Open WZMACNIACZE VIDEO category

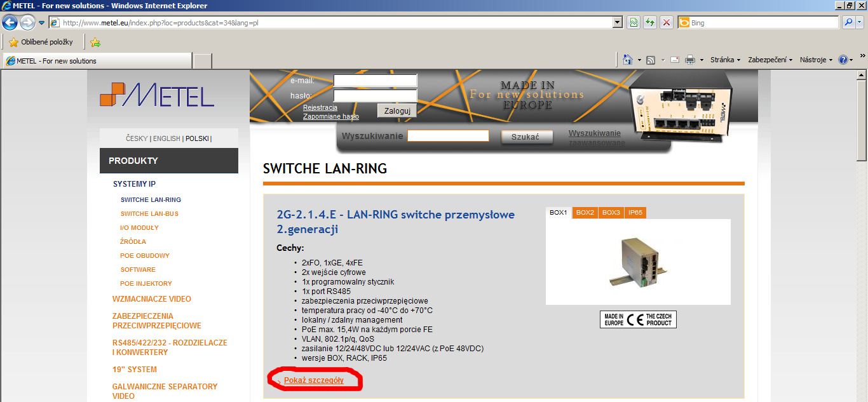point(152,298)
